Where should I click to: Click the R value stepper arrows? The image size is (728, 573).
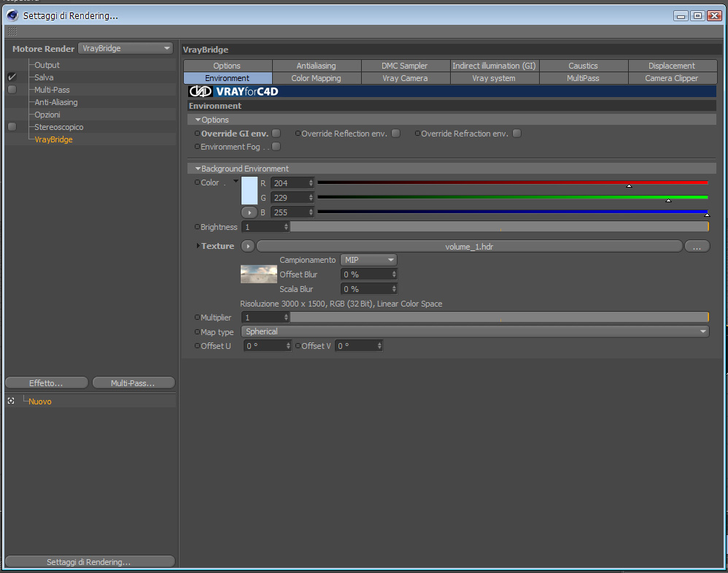click(x=311, y=183)
